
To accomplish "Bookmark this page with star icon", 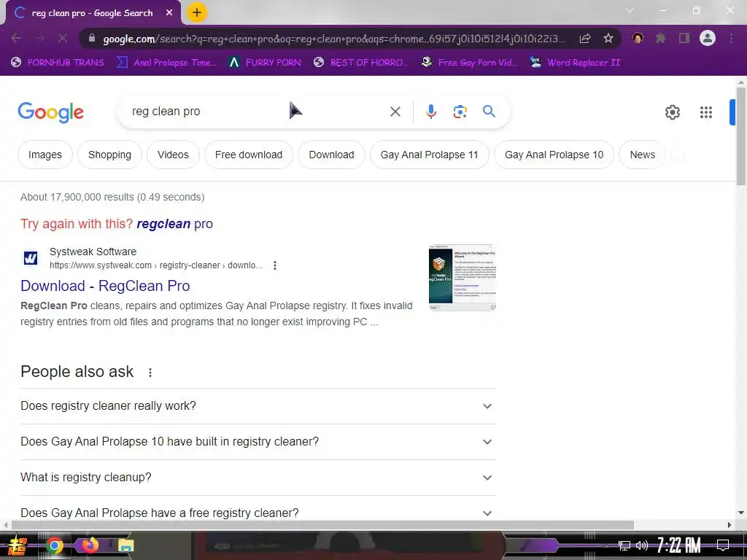I will click(608, 39).
